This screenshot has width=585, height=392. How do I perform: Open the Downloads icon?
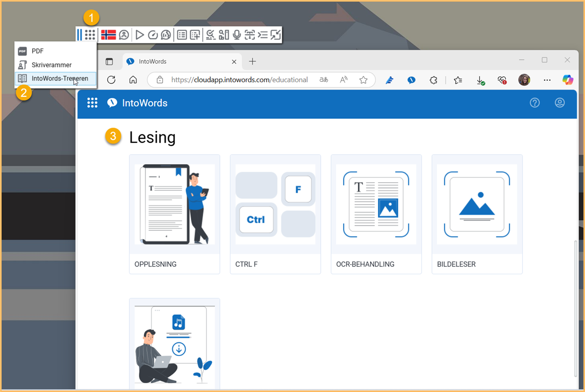click(480, 80)
